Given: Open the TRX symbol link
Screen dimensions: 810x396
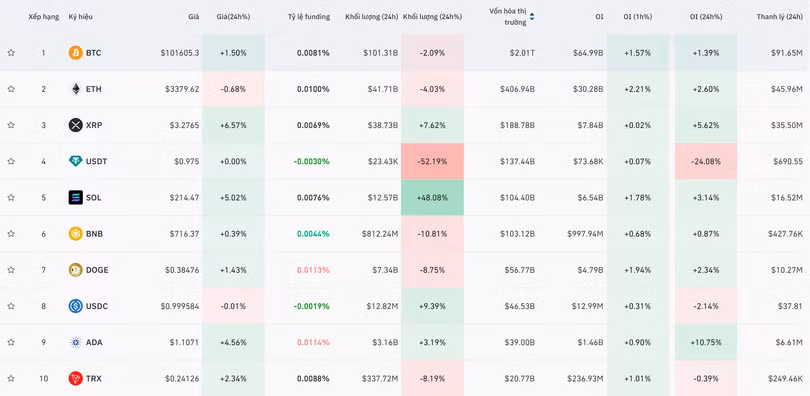Looking at the screenshot, I should tap(94, 378).
